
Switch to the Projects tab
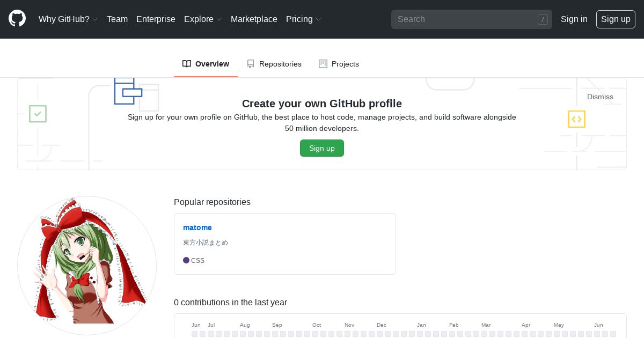[339, 64]
